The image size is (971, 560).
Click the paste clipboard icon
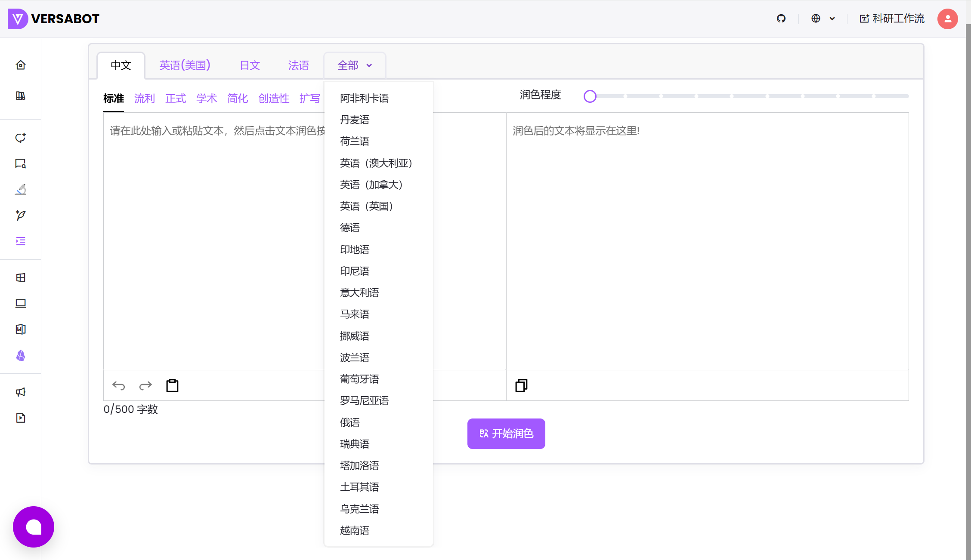tap(172, 385)
